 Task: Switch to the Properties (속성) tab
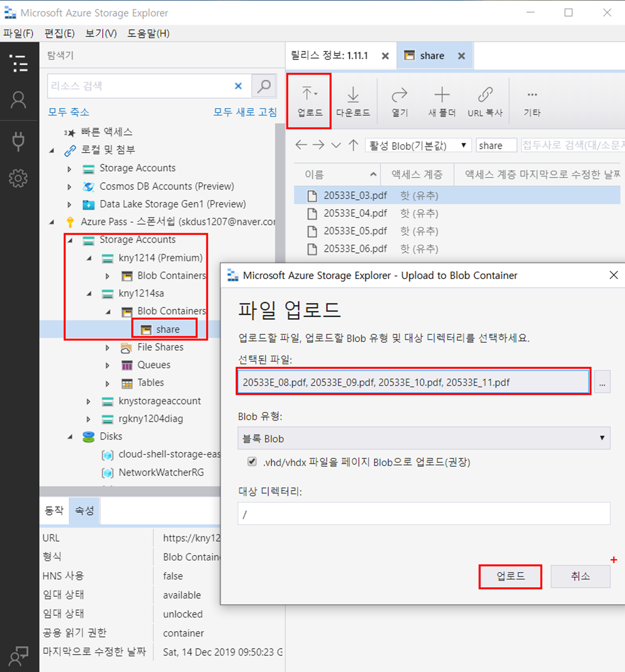coord(85,511)
